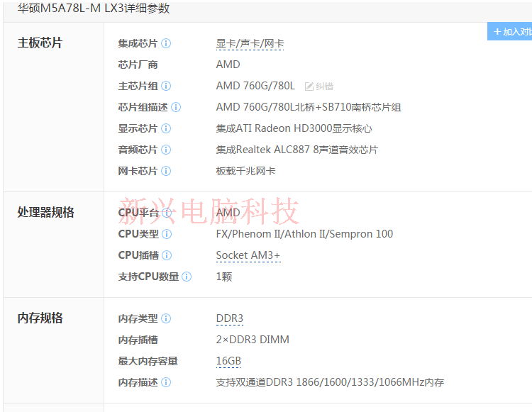Click the 处理器规格 section heading
Viewport: 532px width, 412px height.
(45, 212)
